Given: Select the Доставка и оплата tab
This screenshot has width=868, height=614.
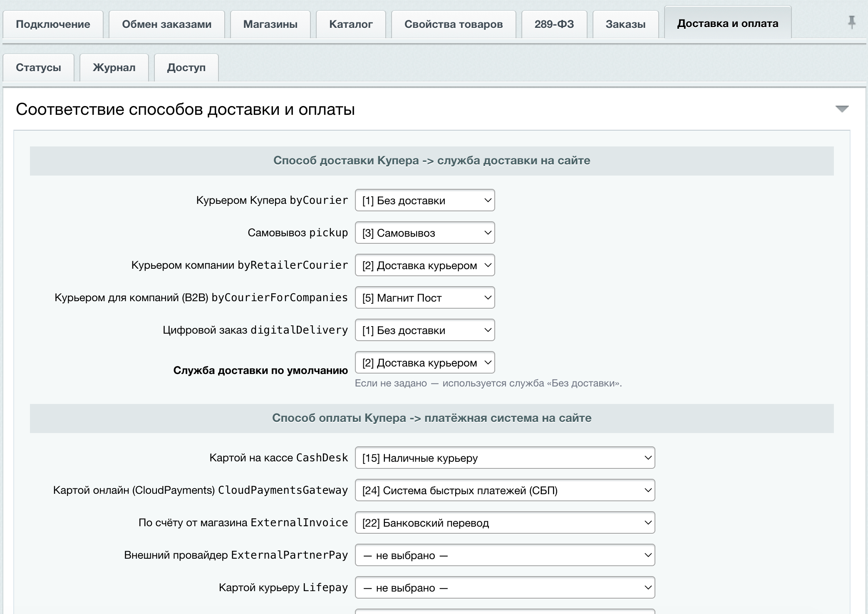Looking at the screenshot, I should coord(728,23).
